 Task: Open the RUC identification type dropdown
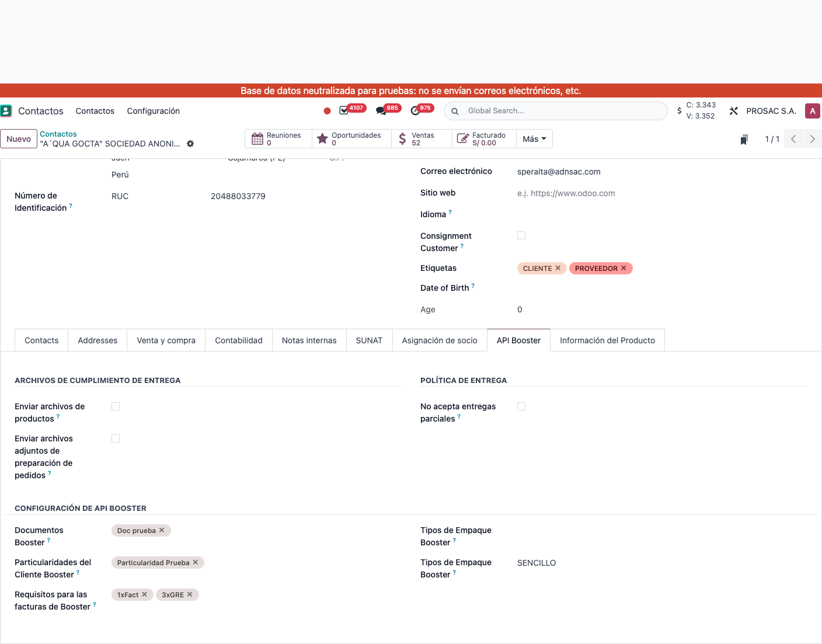click(x=158, y=196)
